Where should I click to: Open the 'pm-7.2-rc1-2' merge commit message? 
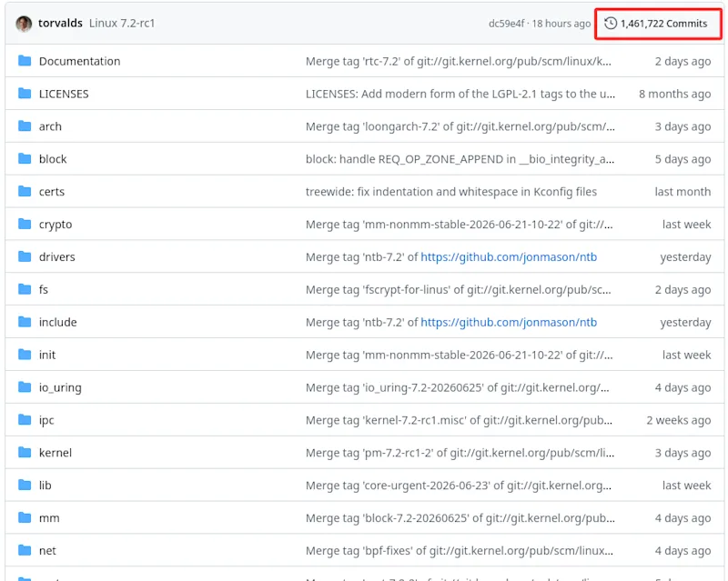(x=460, y=453)
